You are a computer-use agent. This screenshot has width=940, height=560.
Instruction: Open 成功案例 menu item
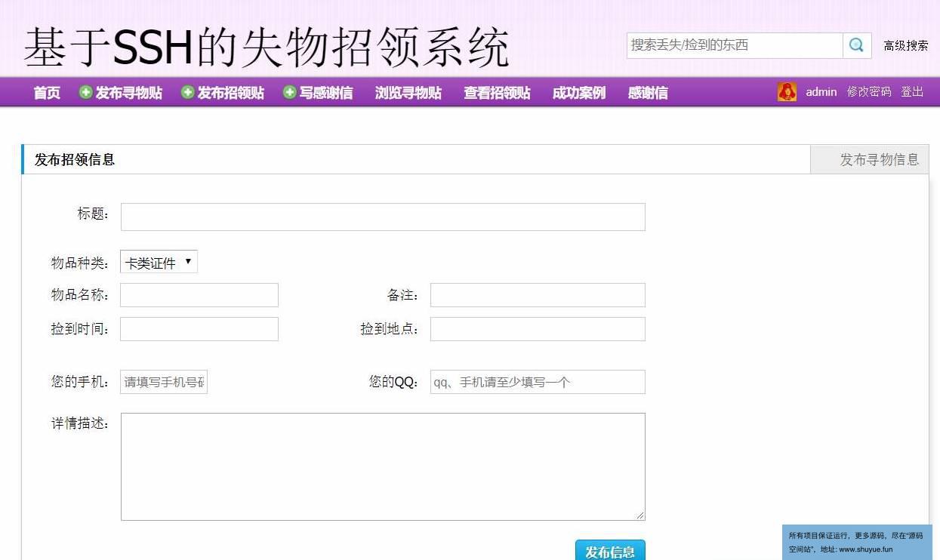point(579,93)
